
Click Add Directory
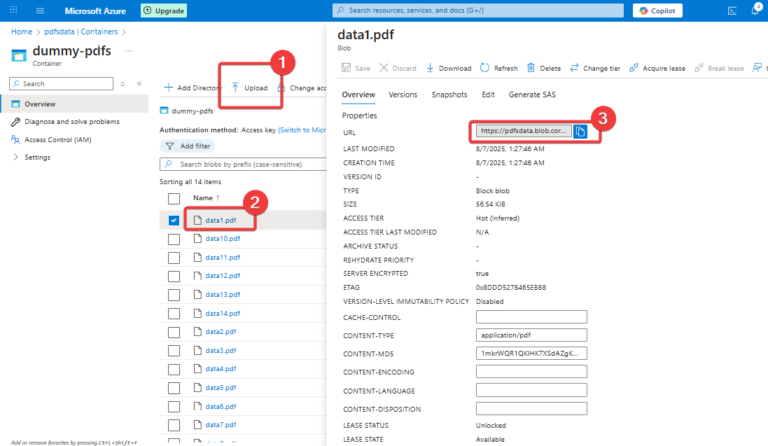pos(192,88)
